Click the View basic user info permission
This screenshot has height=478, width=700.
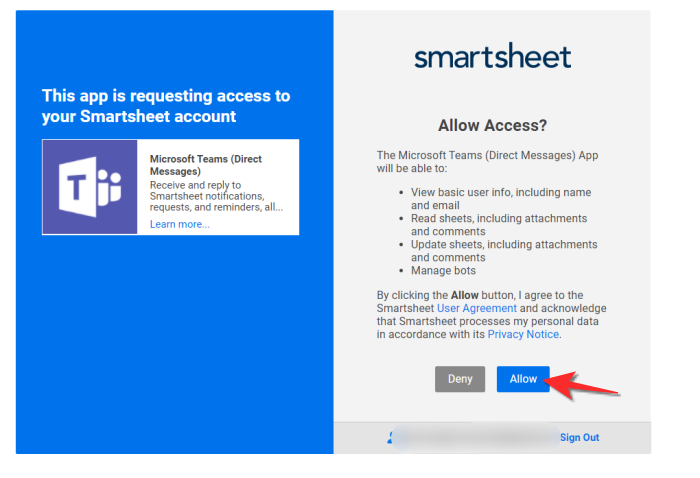click(501, 199)
